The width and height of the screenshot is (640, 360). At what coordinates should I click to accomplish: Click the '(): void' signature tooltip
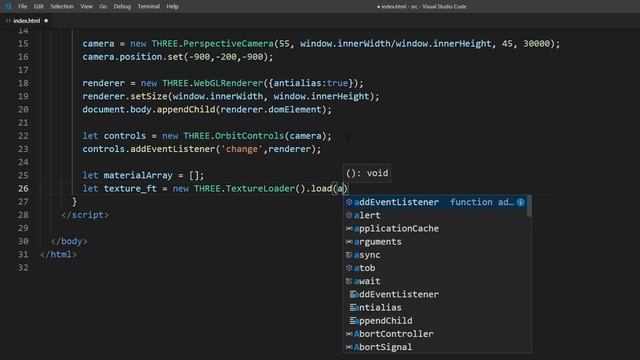pos(367,173)
